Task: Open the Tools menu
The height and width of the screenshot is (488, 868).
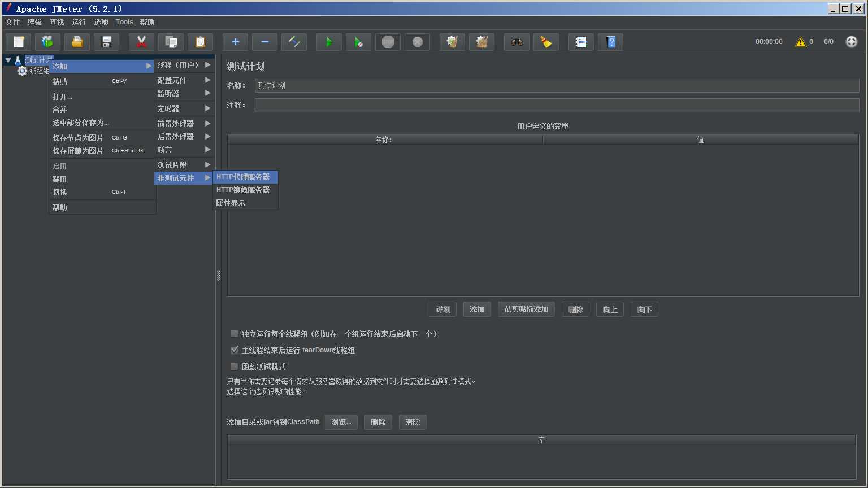Action: (124, 22)
